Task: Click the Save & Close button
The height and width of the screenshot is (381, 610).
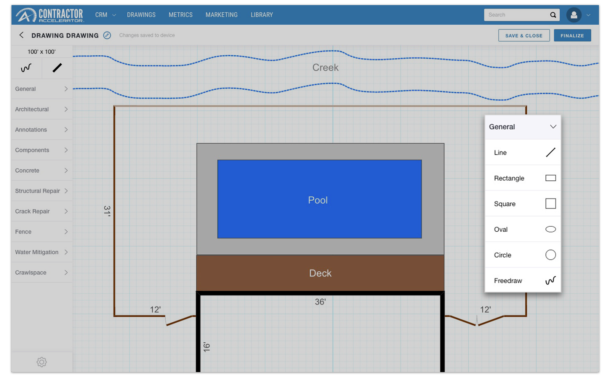Action: click(524, 35)
